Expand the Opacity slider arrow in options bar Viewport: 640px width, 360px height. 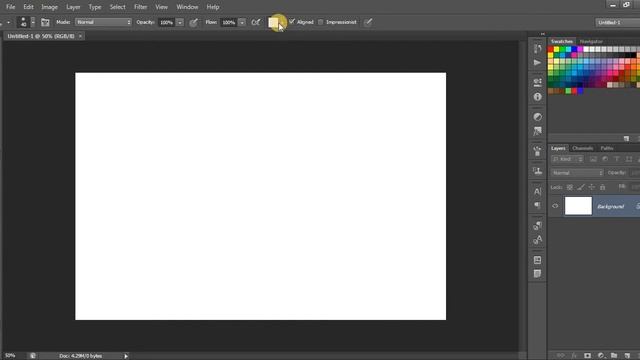(x=180, y=22)
